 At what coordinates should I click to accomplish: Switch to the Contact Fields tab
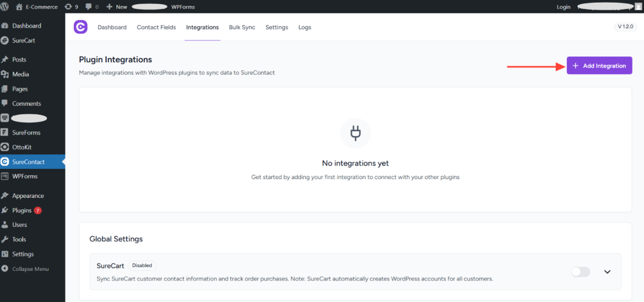(156, 27)
